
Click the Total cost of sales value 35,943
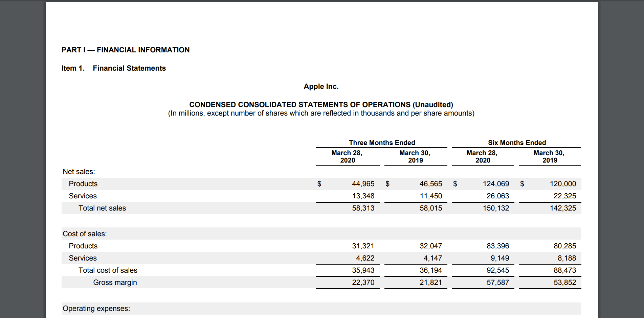(x=363, y=270)
